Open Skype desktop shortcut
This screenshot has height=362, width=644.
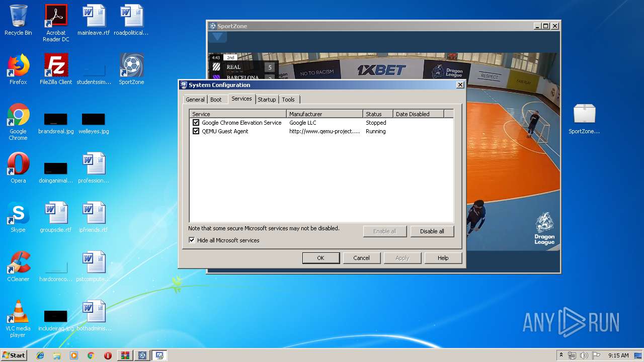pyautogui.click(x=18, y=217)
